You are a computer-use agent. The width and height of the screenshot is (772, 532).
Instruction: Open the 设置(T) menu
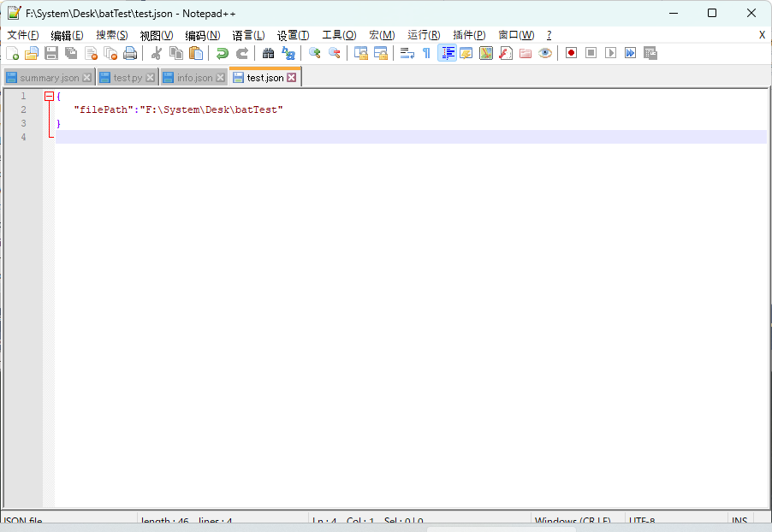293,35
